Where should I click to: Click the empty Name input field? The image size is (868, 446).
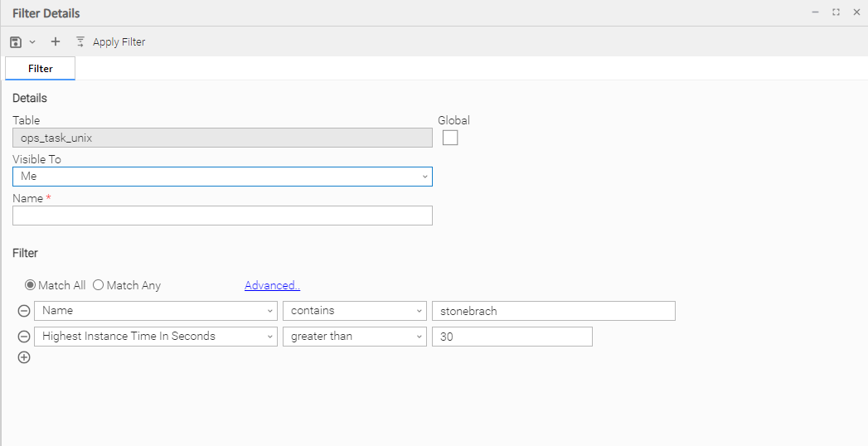click(222, 216)
